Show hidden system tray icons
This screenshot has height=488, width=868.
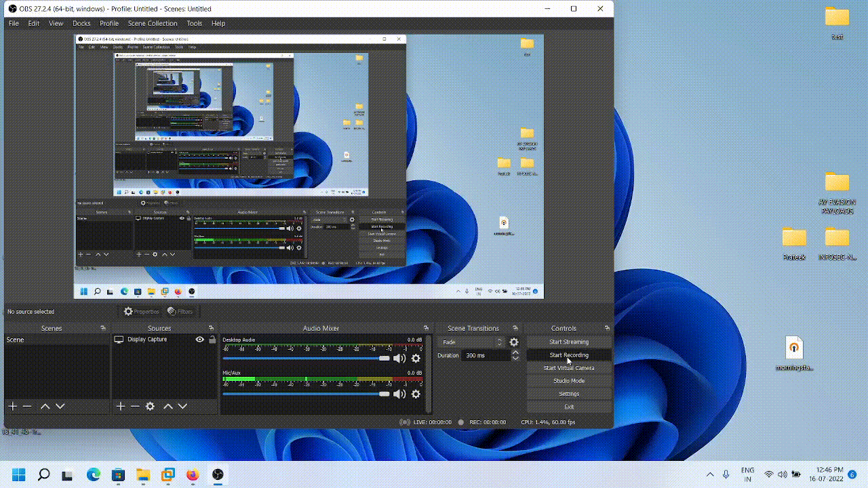click(710, 474)
